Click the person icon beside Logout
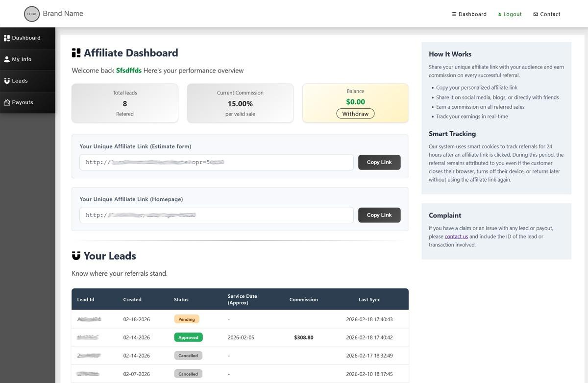The height and width of the screenshot is (383, 588). (500, 14)
